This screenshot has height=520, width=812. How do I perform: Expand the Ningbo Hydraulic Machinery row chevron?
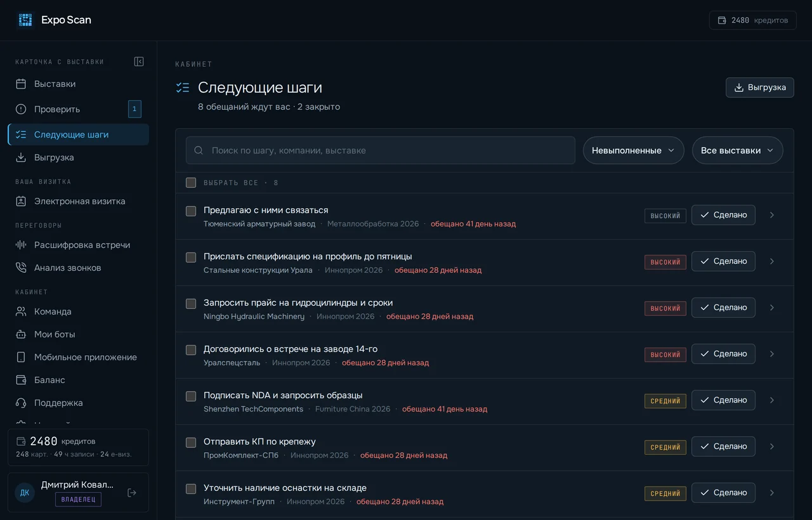point(772,308)
